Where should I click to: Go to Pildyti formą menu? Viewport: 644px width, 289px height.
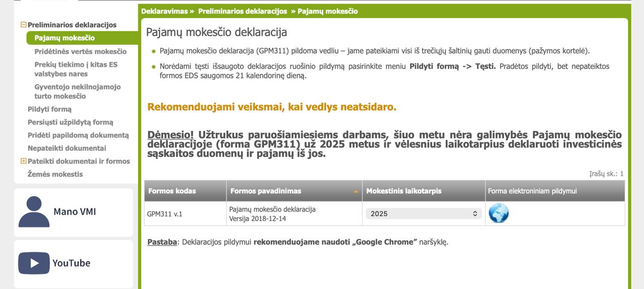[49, 109]
